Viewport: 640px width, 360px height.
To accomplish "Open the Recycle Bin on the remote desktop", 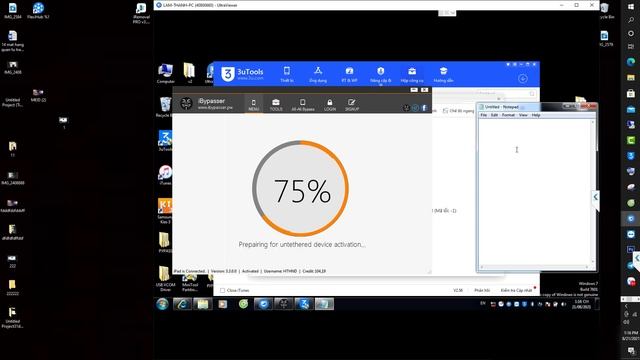I will tap(165, 107).
